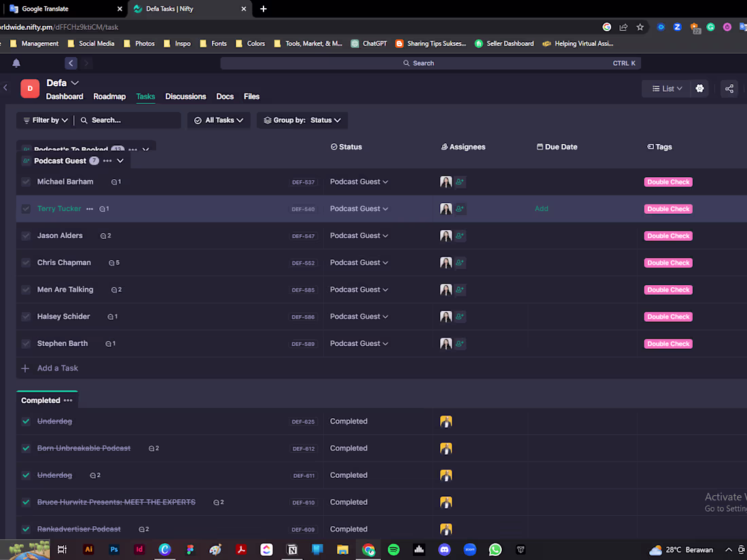Check off the Michael Barham task
The height and width of the screenshot is (560, 747).
pyautogui.click(x=26, y=181)
